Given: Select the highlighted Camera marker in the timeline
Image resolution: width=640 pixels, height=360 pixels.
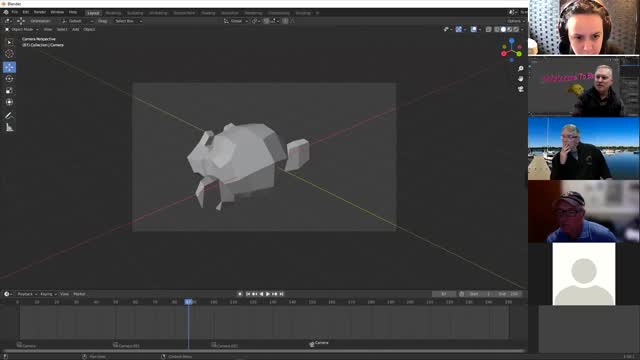Looking at the screenshot, I should click(x=319, y=344).
